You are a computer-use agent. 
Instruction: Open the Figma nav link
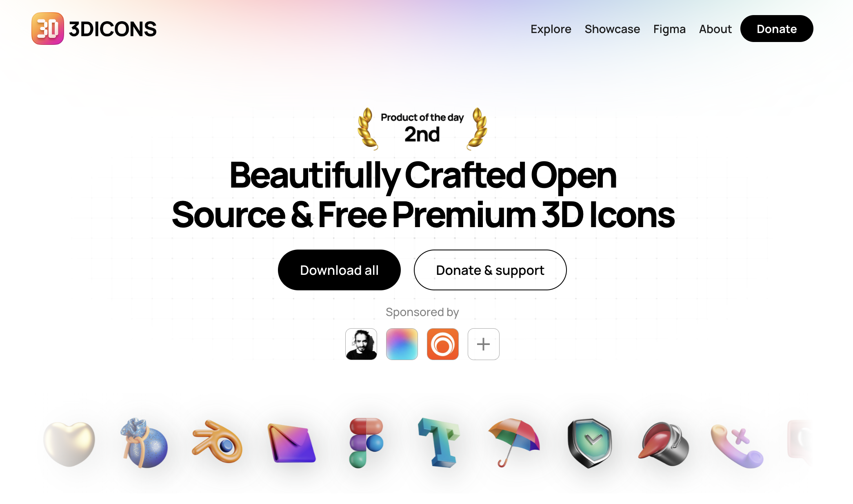pyautogui.click(x=669, y=29)
